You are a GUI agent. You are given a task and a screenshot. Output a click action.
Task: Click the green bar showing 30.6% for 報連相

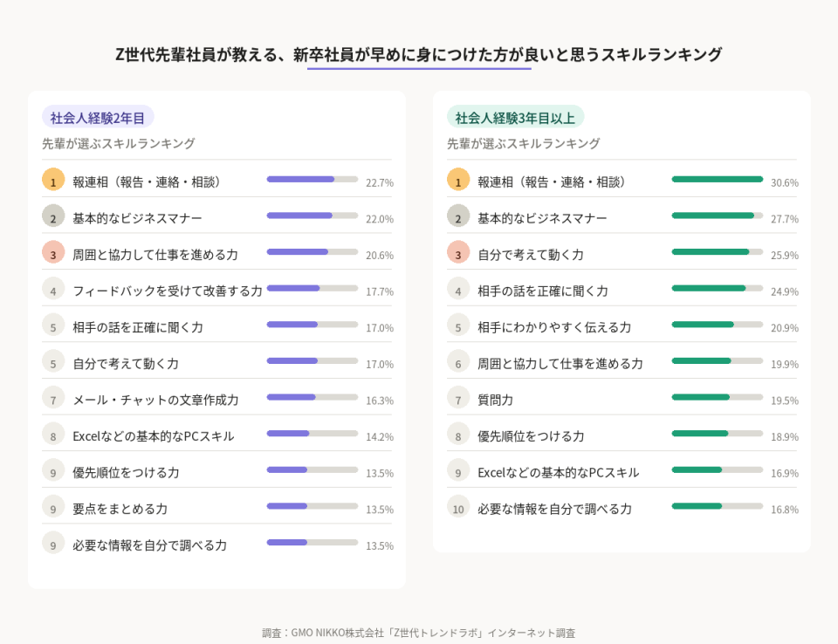coord(717,179)
